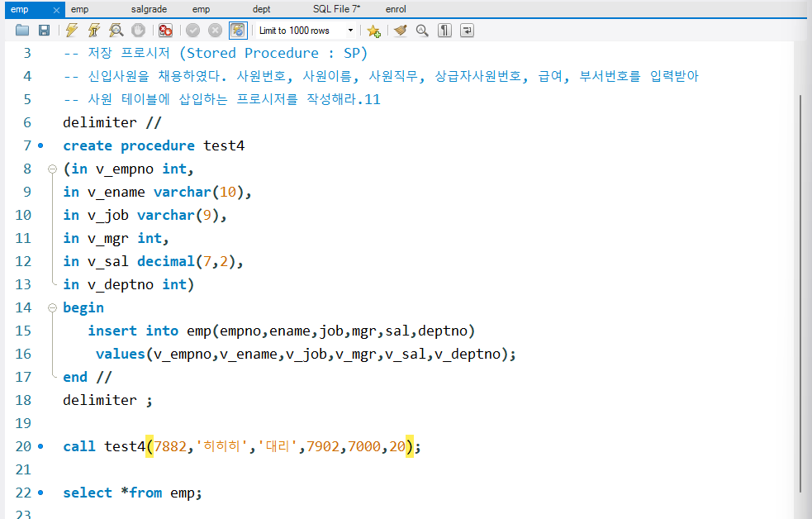Image resolution: width=812 pixels, height=519 pixels.
Task: Open find panel with magnifier icon
Action: click(x=422, y=31)
